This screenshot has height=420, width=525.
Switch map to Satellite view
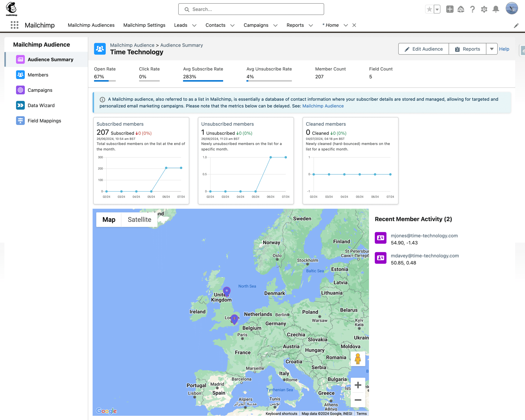point(139,219)
